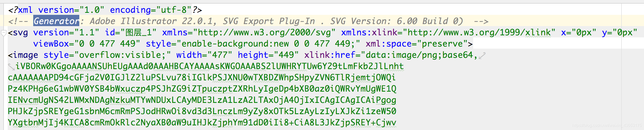Collapse the svg tag fold marker
644x130 pixels.
(x=4, y=33)
